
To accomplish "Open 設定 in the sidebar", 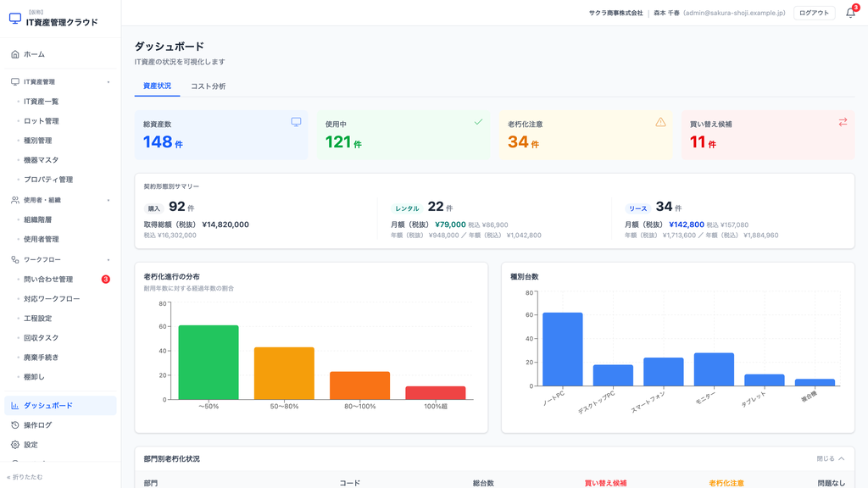I will (x=60, y=444).
